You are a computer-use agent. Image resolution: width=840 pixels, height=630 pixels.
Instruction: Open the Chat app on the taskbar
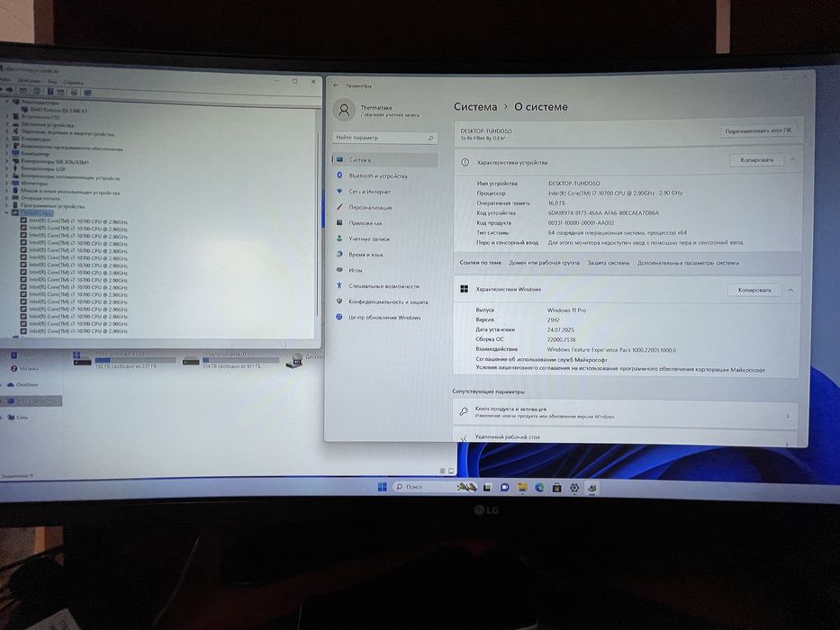pos(505,488)
